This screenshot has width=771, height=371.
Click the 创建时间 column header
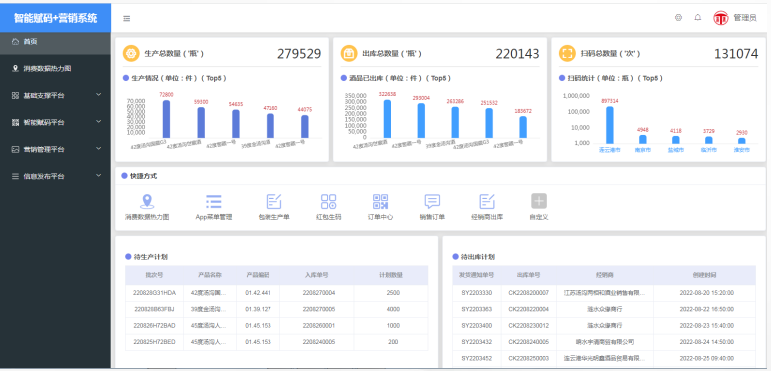(x=706, y=275)
